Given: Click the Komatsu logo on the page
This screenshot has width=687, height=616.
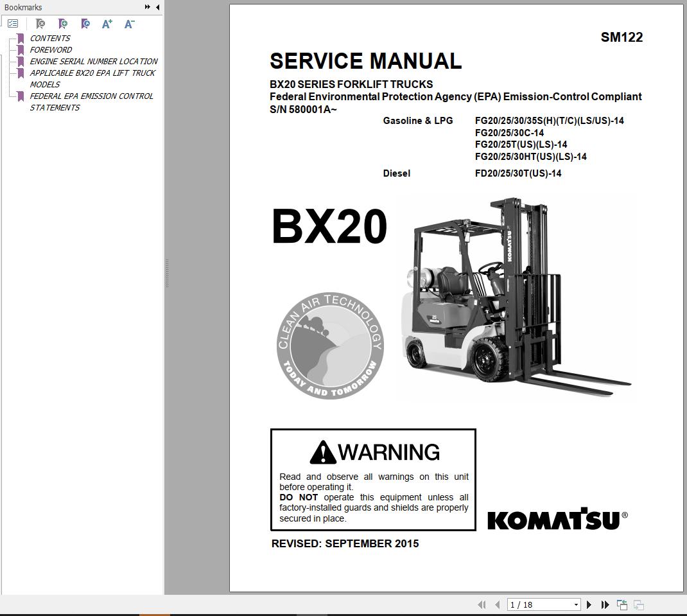Looking at the screenshot, I should click(557, 519).
